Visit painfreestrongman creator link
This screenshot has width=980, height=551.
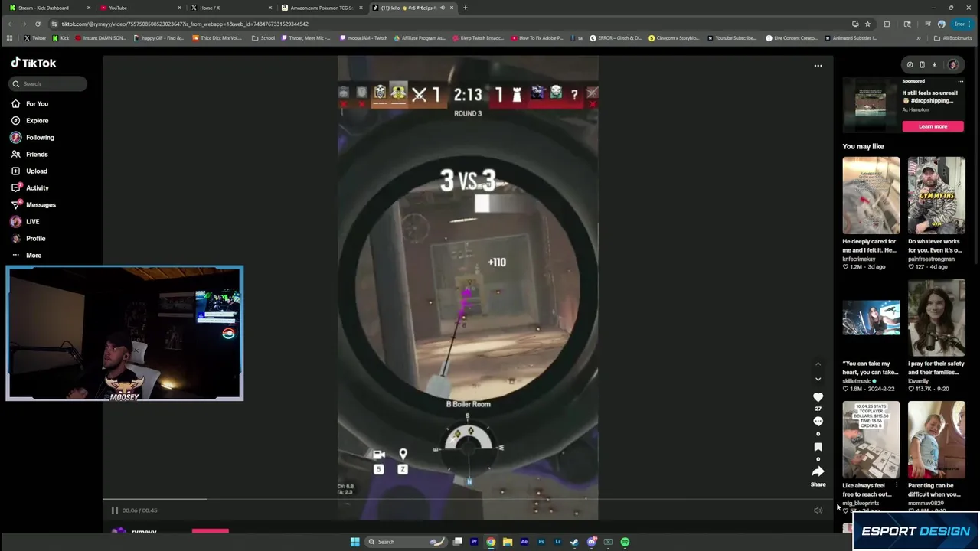(931, 259)
